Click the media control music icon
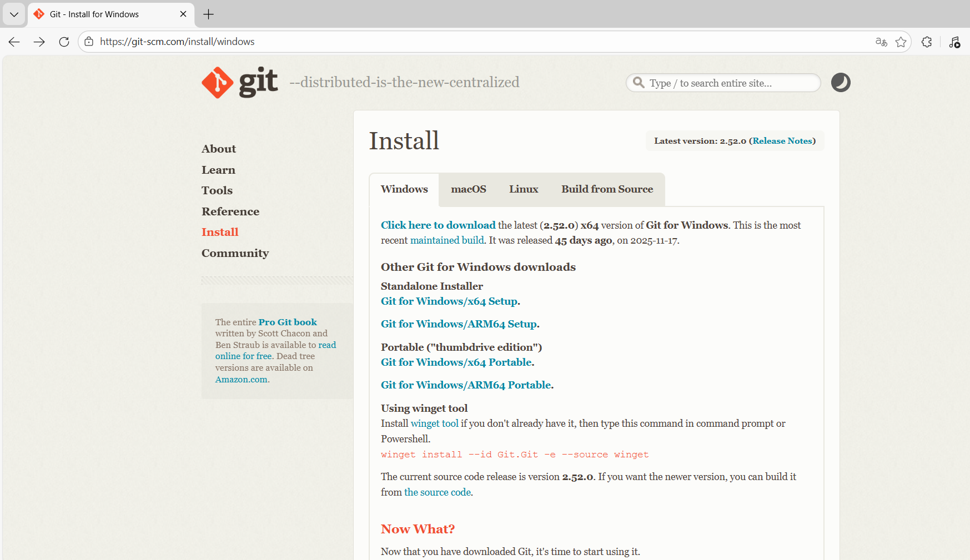This screenshot has height=560, width=970. 954,42
